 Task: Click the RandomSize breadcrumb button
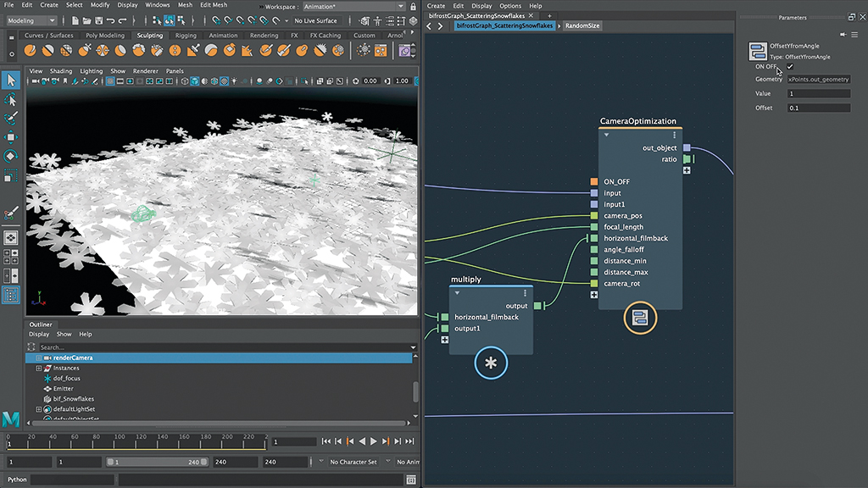582,26
